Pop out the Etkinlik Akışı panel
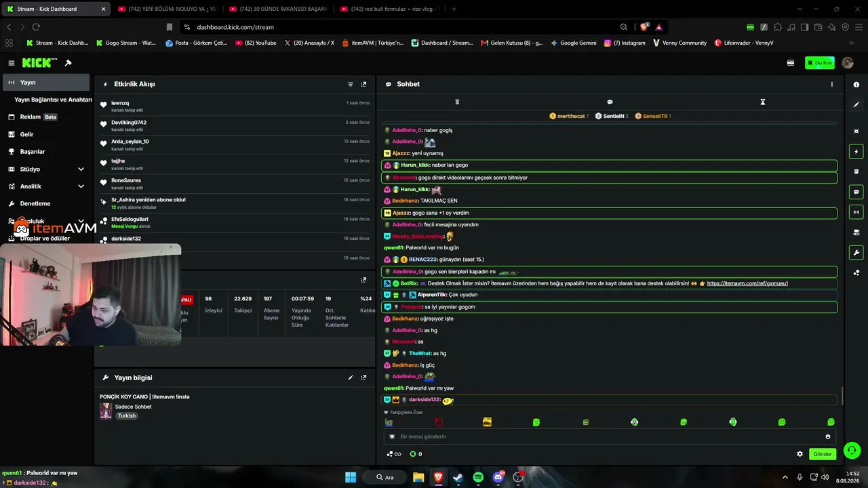 point(363,84)
